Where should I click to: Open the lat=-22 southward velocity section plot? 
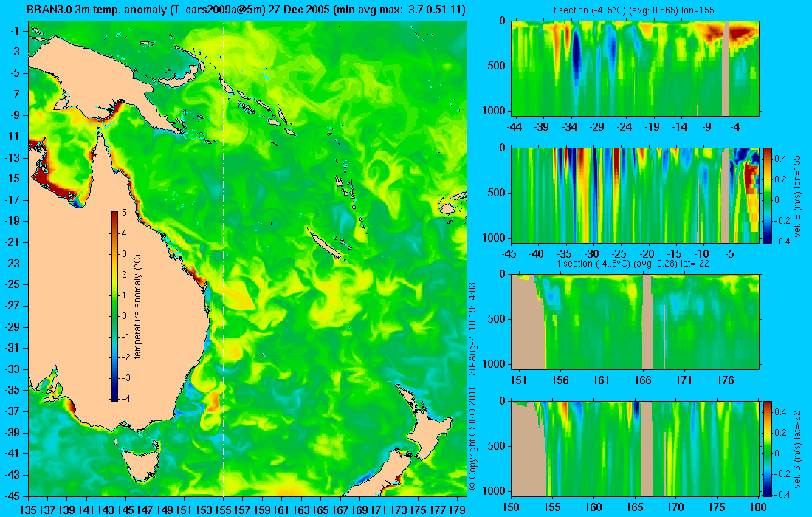635,448
